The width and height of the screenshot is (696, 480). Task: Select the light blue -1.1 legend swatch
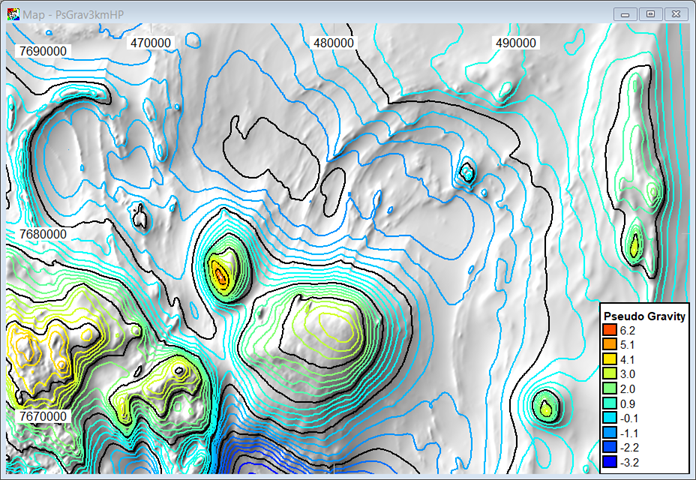coord(610,433)
